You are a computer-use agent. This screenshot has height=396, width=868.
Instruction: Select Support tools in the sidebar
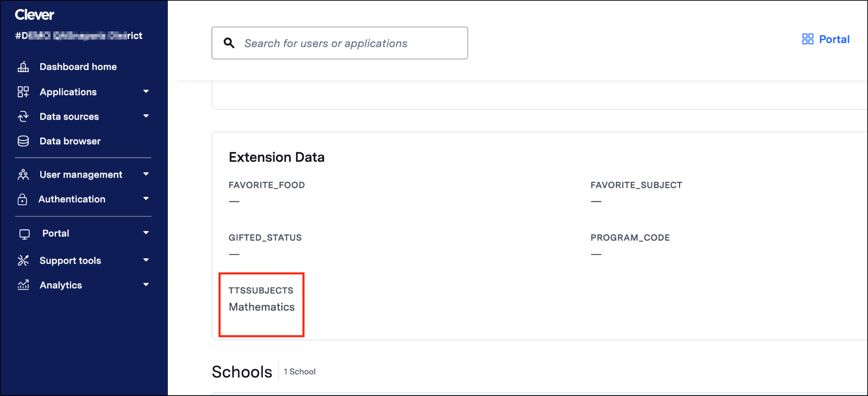(x=70, y=261)
